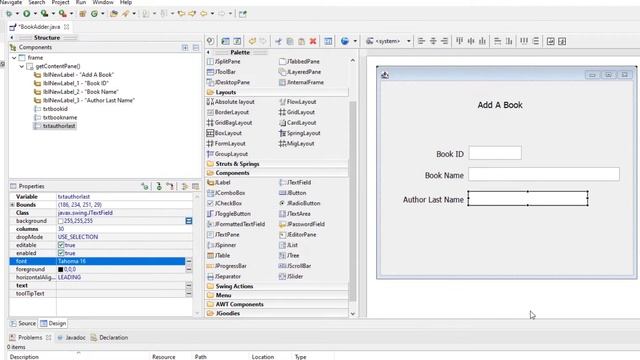Select JCheckBox in the palette
The height and width of the screenshot is (360, 640).
tap(224, 203)
